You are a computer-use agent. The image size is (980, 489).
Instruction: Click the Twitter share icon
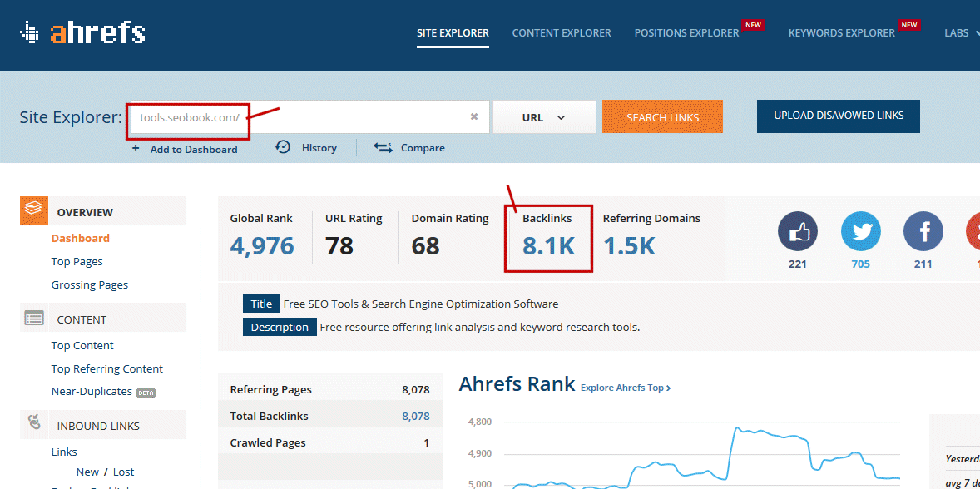point(861,231)
